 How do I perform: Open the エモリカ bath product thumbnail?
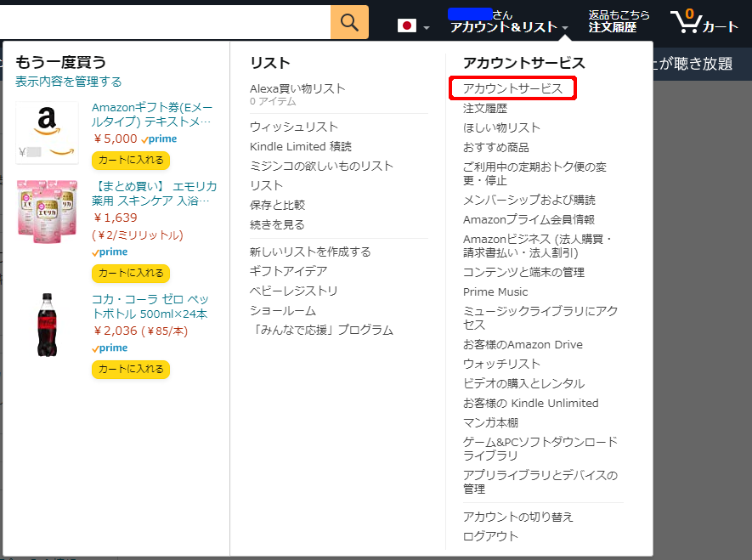(47, 211)
